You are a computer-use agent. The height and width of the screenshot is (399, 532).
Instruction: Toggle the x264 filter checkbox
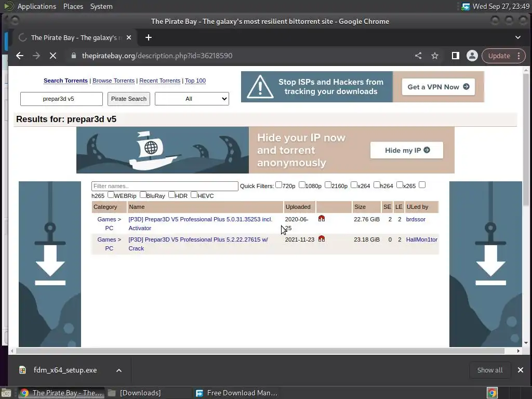click(354, 185)
